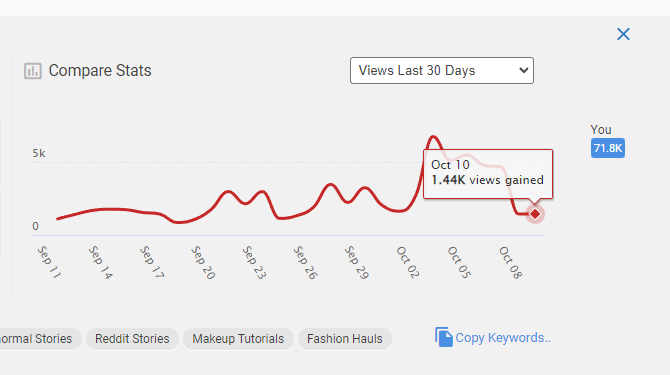The width and height of the screenshot is (670, 375).
Task: Select the Fashion Hauls keyword chip
Action: coord(344,339)
